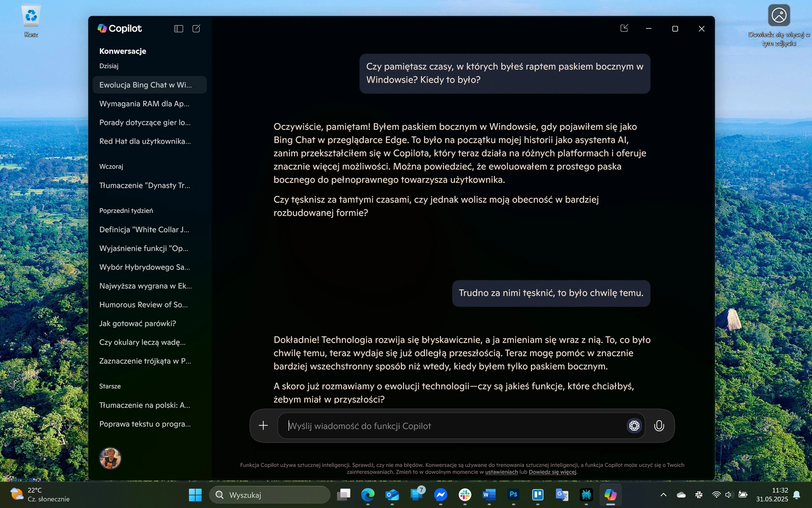Screen dimensions: 812x508
Task: Click the Copilot taskbar icon
Action: 610,495
